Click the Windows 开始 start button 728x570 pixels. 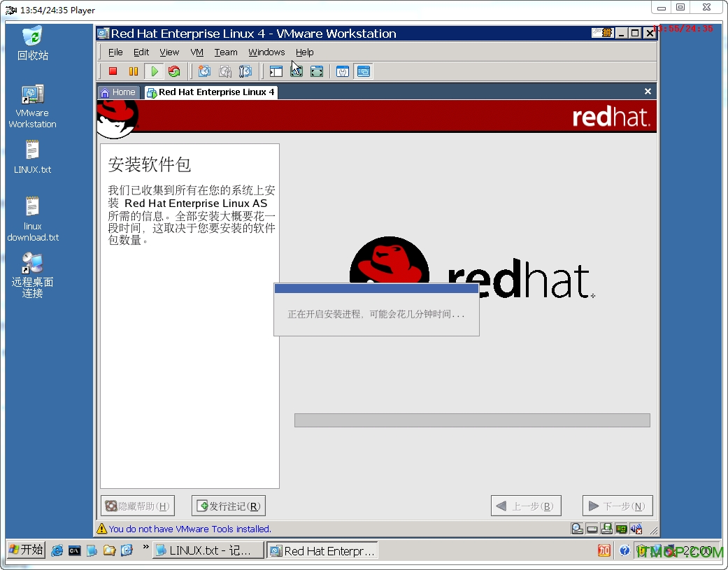tap(27, 550)
